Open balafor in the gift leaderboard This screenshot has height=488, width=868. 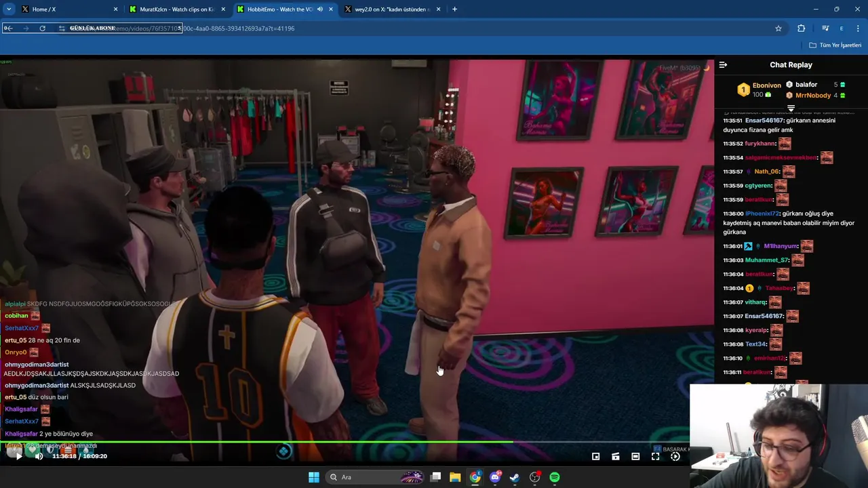coord(806,85)
